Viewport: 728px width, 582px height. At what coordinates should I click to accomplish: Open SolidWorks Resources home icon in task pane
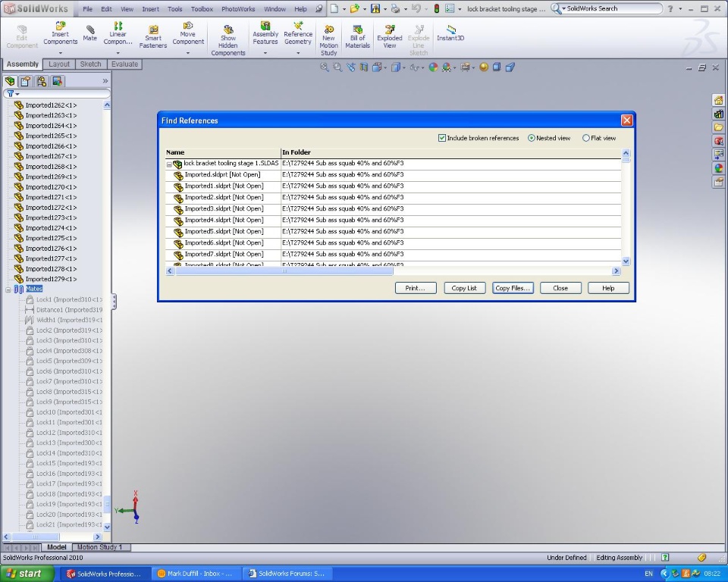pyautogui.click(x=719, y=100)
